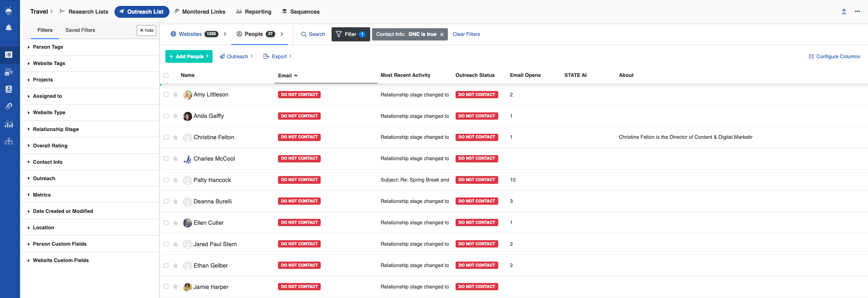Expand the Relationship Stage filter
868x298 pixels.
point(55,129)
